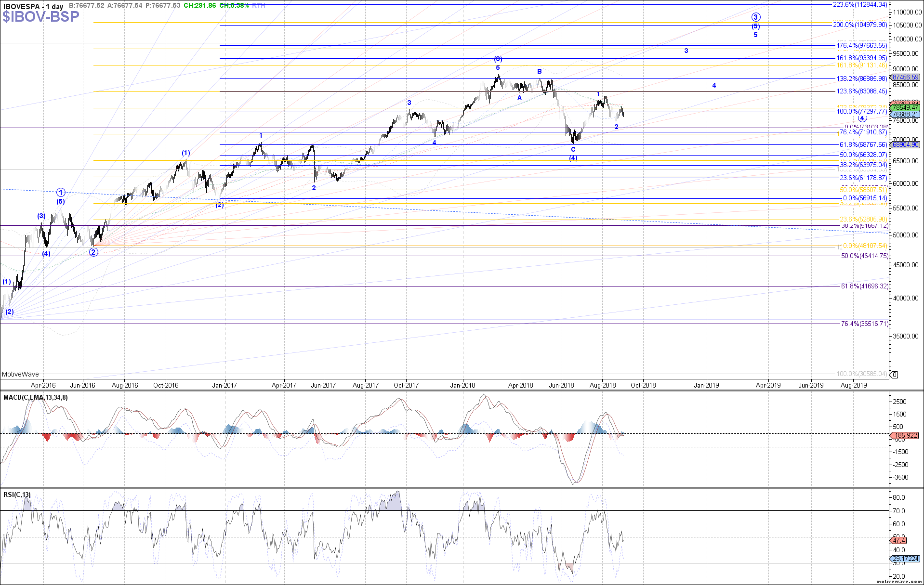Click the RTH session label

258,6
